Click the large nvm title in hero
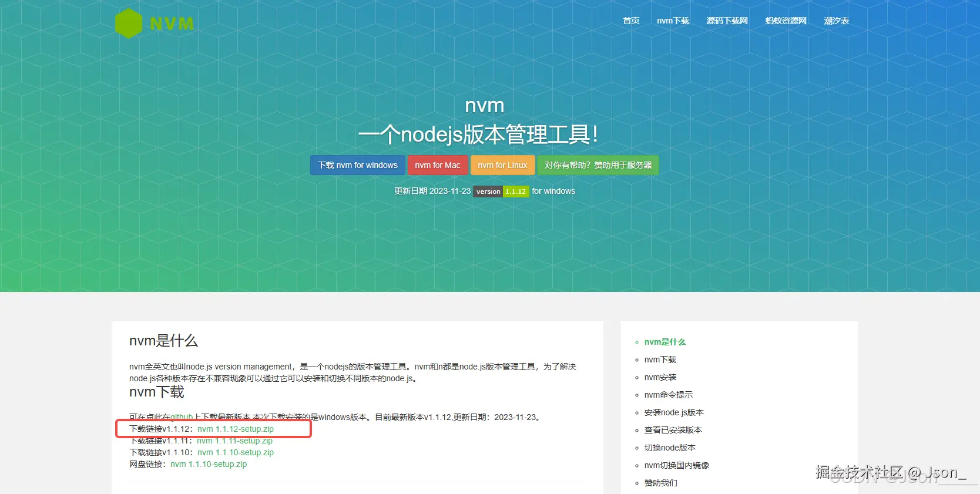980x494 pixels. (485, 106)
